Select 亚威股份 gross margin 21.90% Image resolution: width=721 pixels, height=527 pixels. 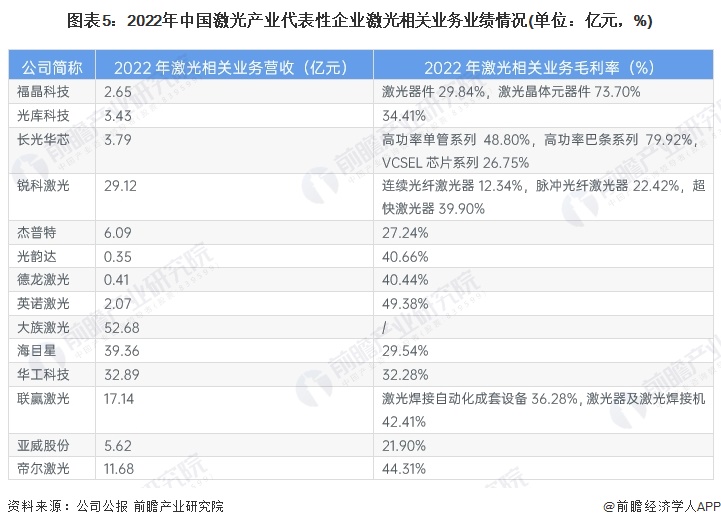click(405, 445)
